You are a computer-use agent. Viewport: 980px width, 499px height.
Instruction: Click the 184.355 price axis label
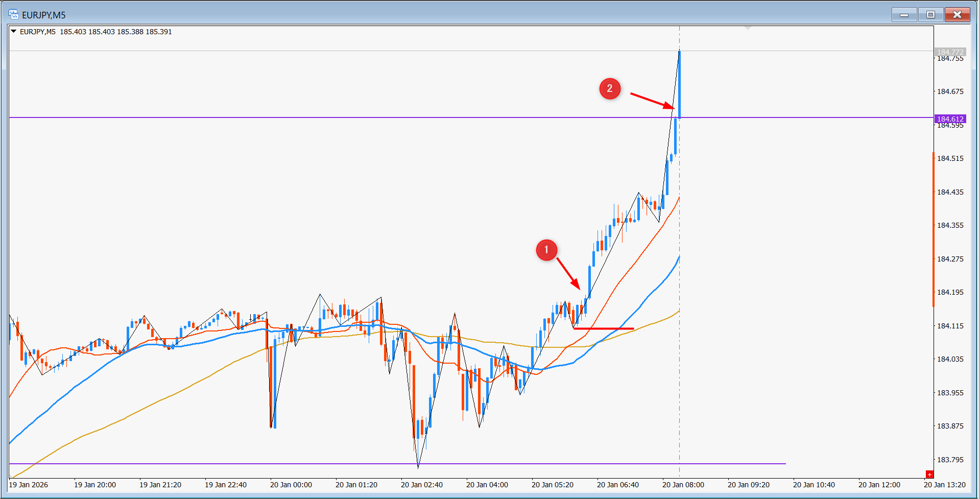tap(950, 225)
